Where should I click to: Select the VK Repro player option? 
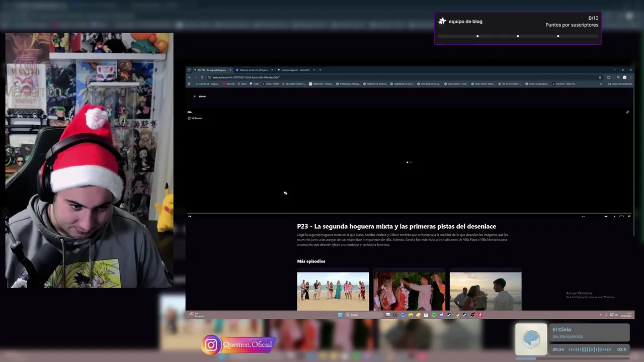pos(195,118)
